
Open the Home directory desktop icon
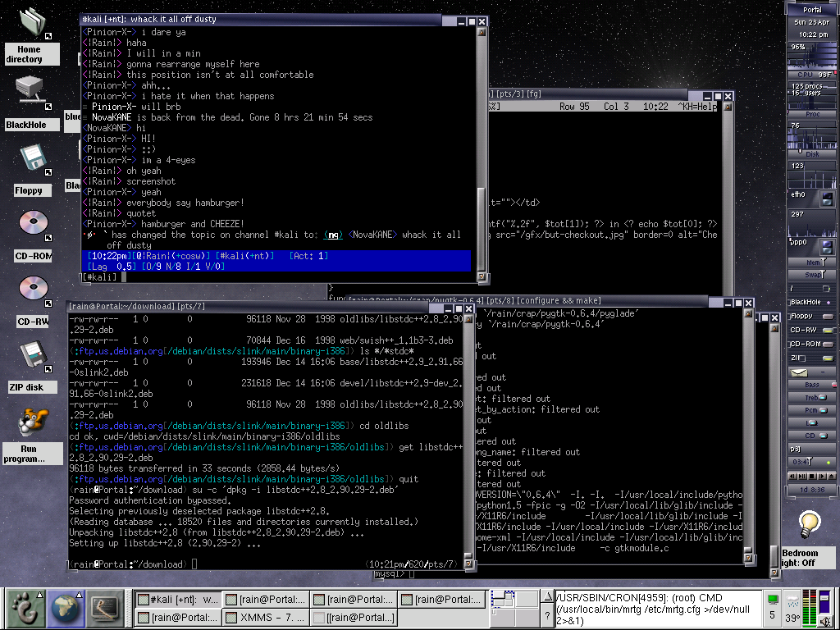pyautogui.click(x=32, y=22)
